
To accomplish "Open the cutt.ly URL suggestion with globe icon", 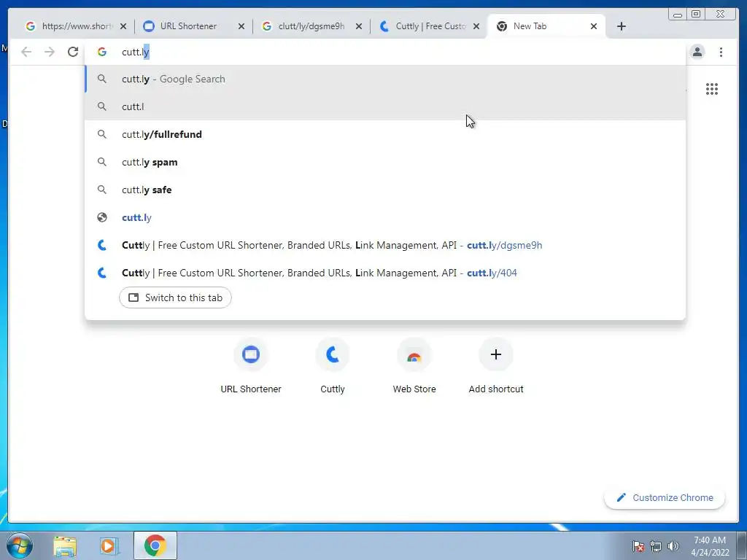I will coord(385,217).
